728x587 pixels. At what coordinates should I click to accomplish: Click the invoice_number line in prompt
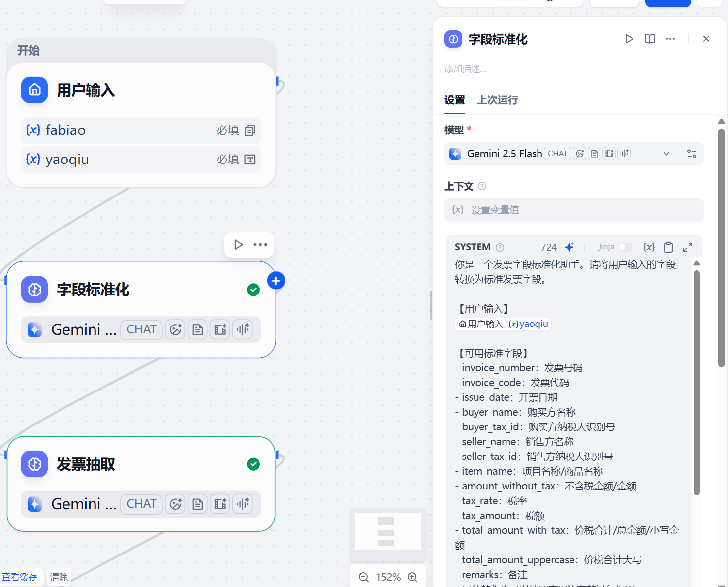(519, 368)
